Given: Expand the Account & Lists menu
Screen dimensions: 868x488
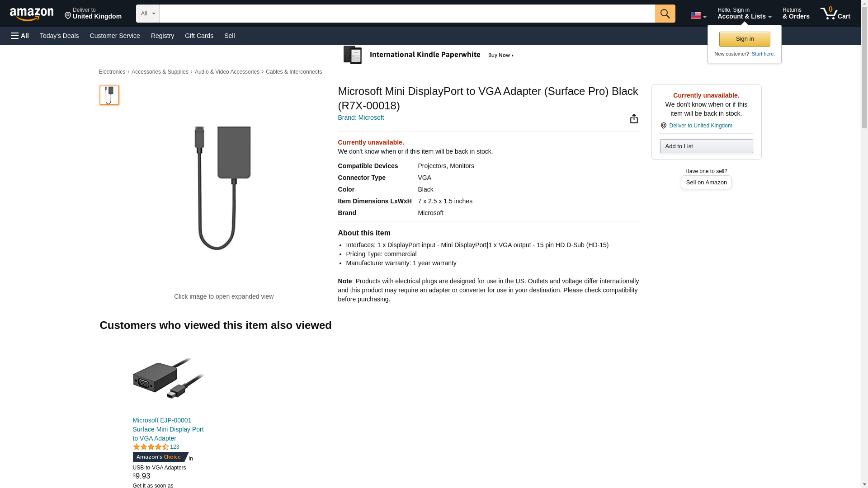Looking at the screenshot, I should [x=744, y=14].
